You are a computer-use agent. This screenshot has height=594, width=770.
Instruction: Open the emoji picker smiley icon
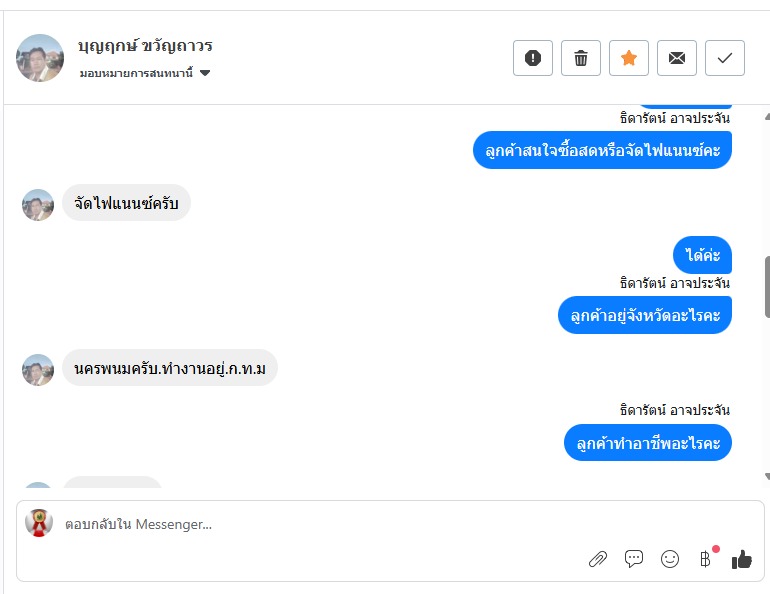coord(670,559)
